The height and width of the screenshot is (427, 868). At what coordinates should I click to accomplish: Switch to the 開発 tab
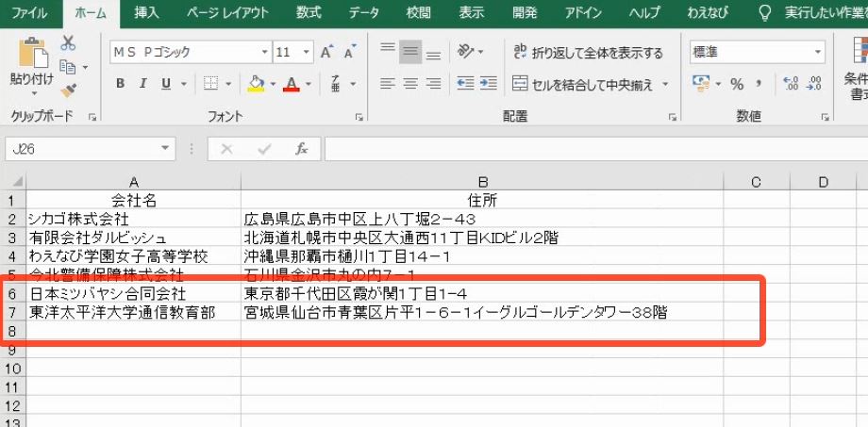[525, 12]
